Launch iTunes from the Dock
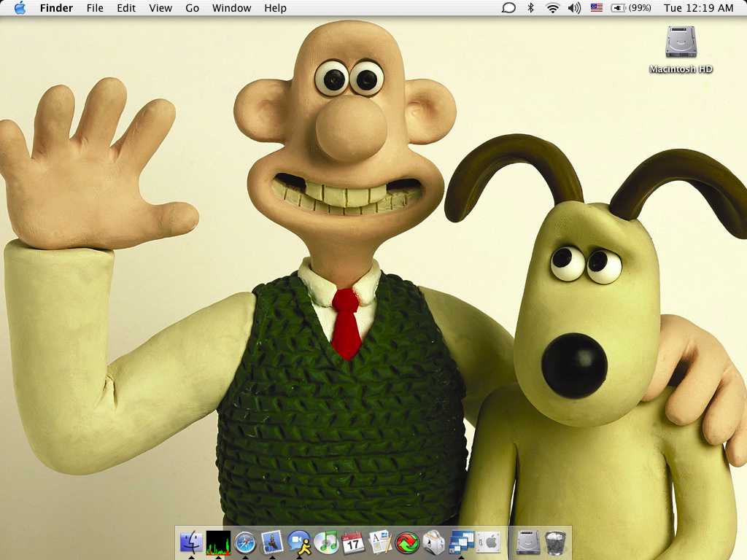This screenshot has height=560, width=747. click(x=327, y=542)
